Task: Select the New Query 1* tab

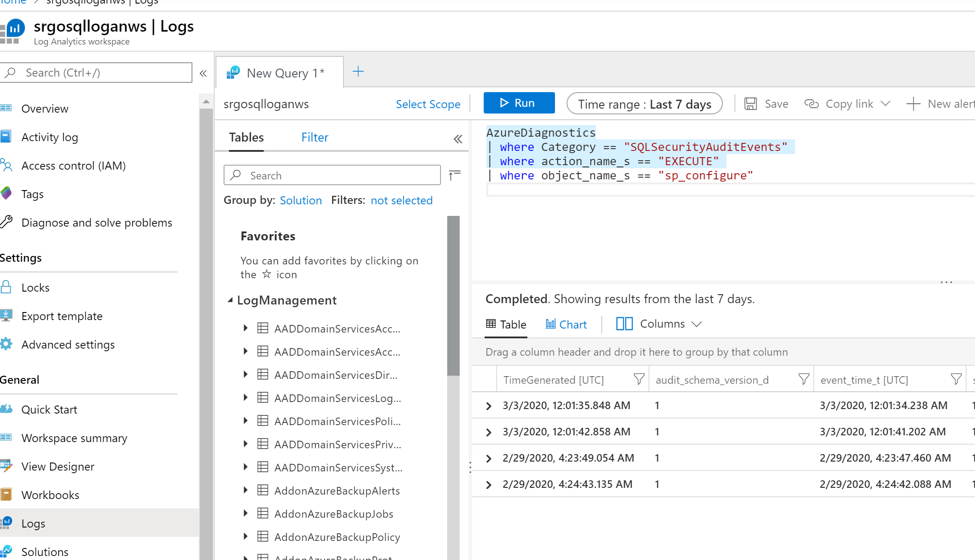Action: pos(279,73)
